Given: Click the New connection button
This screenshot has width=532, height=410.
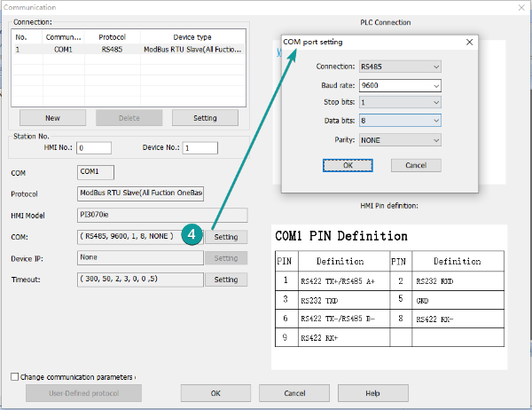Looking at the screenshot, I should (x=52, y=118).
